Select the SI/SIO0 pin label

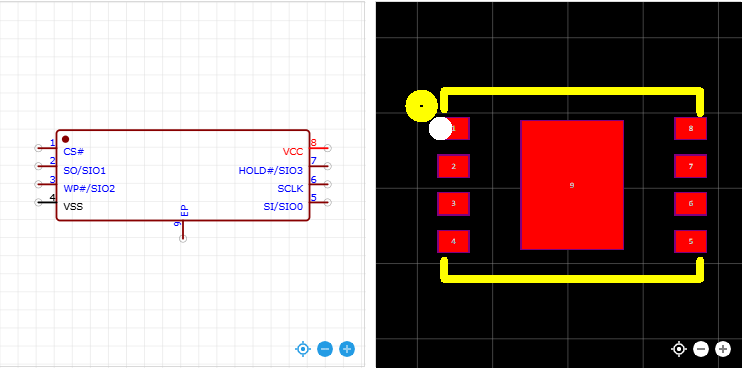(283, 207)
